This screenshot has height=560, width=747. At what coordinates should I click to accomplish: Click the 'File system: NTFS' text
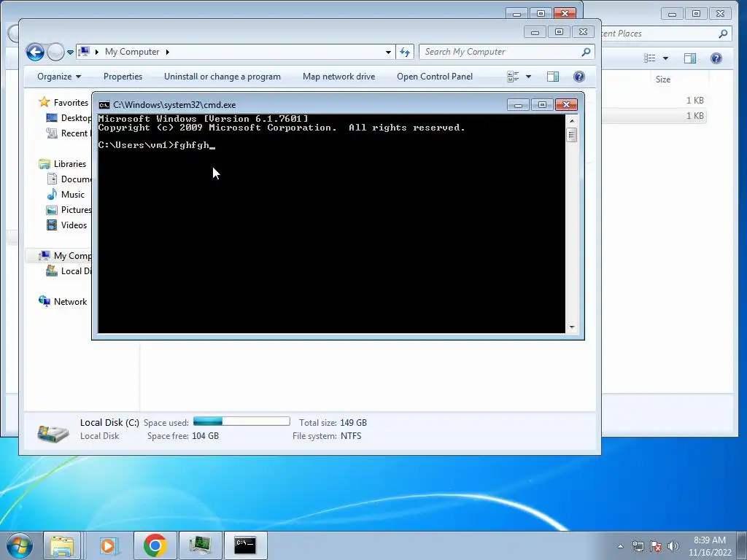coord(327,436)
